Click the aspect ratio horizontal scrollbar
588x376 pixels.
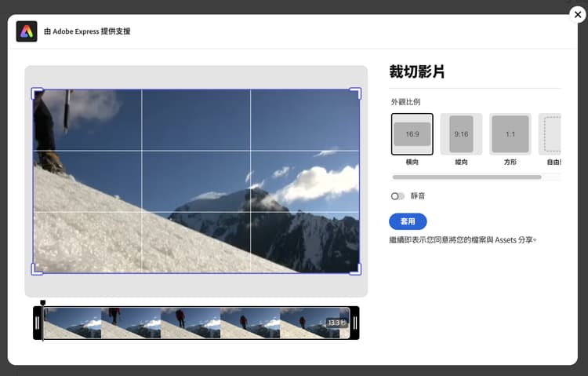click(467, 177)
